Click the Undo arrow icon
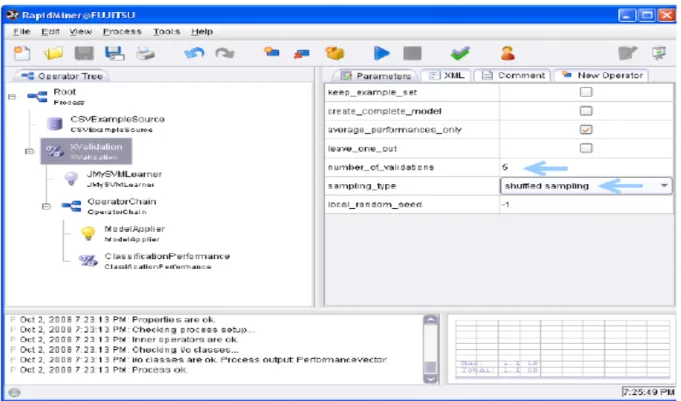Viewport: 681px width, 401px height. click(194, 53)
